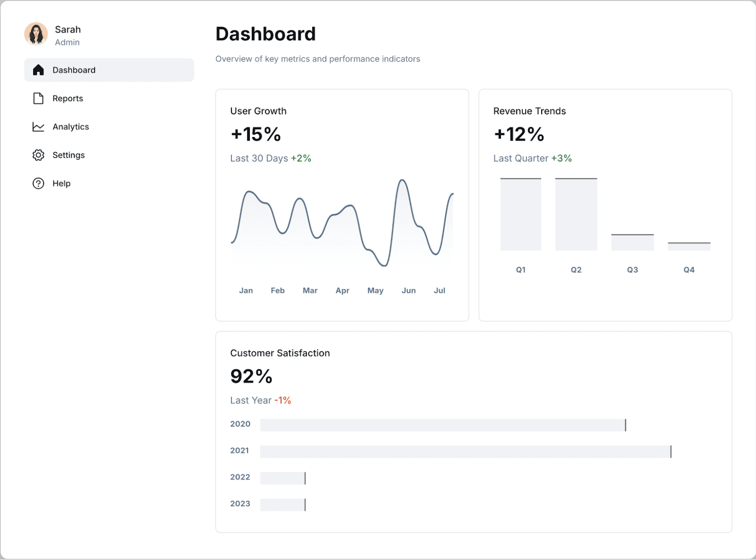Viewport: 756px width, 559px height.
Task: Click the Settings gear icon
Action: click(38, 155)
